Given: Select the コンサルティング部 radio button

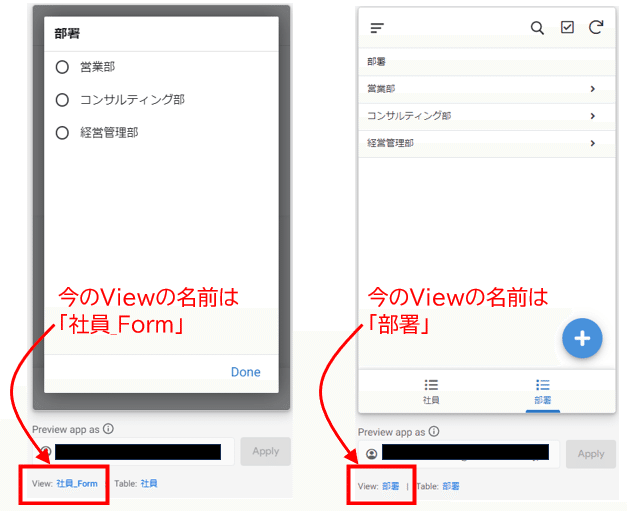Looking at the screenshot, I should coord(62,100).
